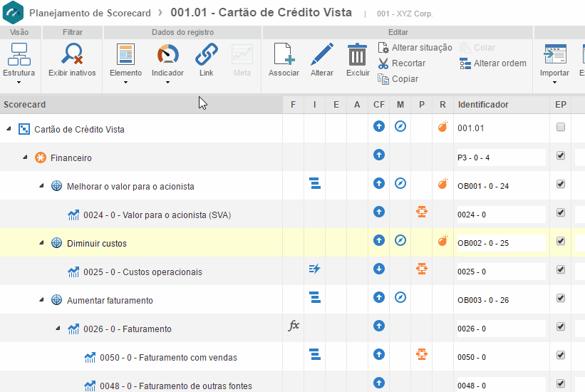Toggle EP checkbox for Cartão de Crédito Vista
This screenshot has height=392, width=585.
(561, 128)
